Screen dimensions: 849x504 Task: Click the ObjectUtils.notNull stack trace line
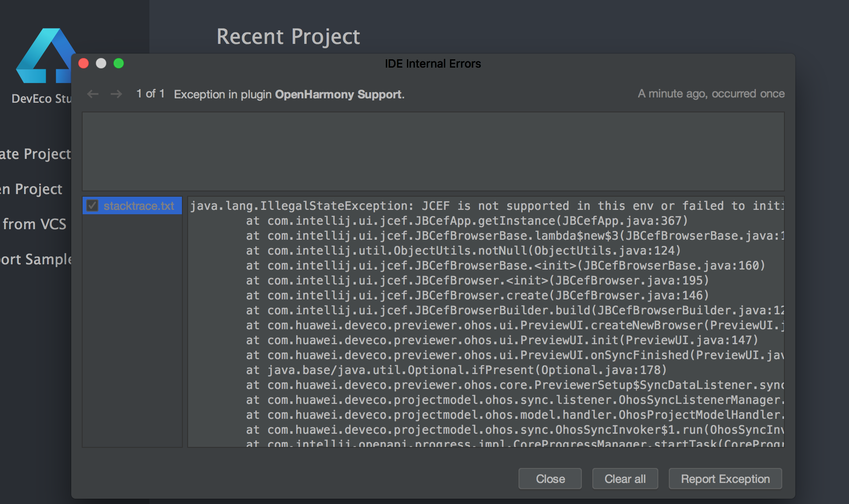[x=463, y=251]
